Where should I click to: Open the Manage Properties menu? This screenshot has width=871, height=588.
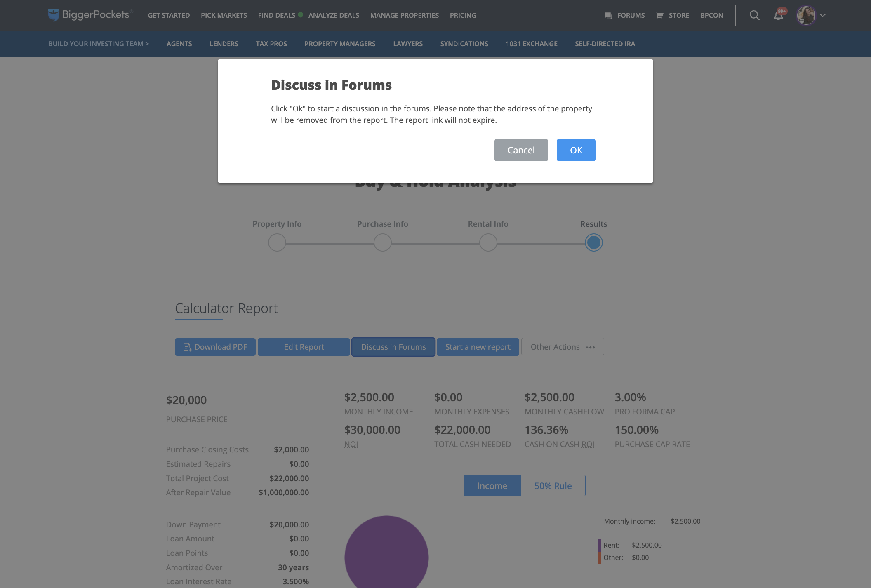(405, 15)
